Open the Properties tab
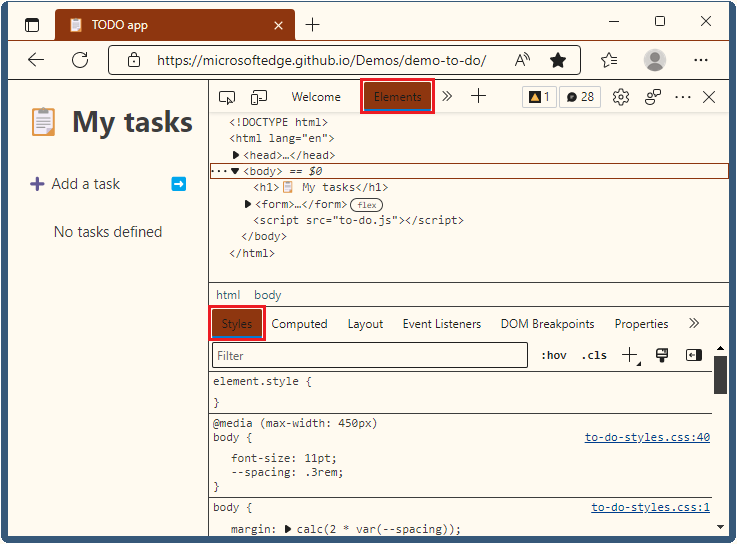The image size is (737, 544). click(641, 324)
